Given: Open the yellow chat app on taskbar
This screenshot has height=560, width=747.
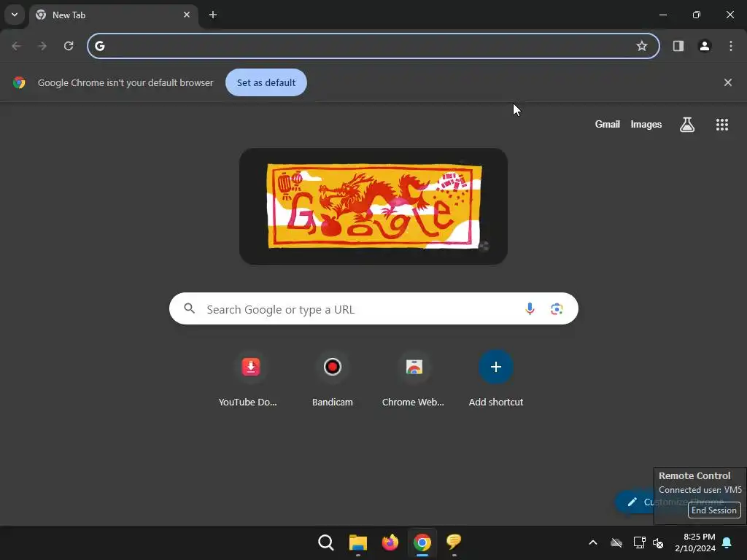Looking at the screenshot, I should (454, 542).
